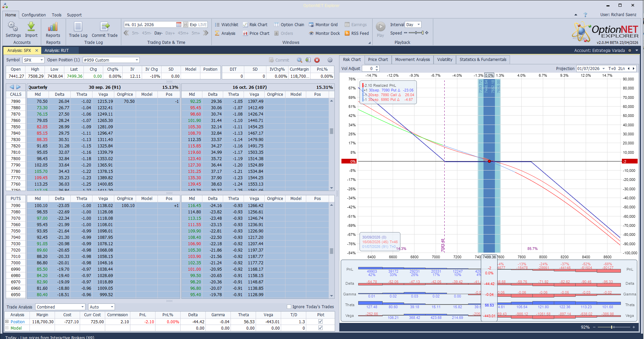The image size is (644, 339).
Task: Open the Trade Log icon
Action: point(78,27)
